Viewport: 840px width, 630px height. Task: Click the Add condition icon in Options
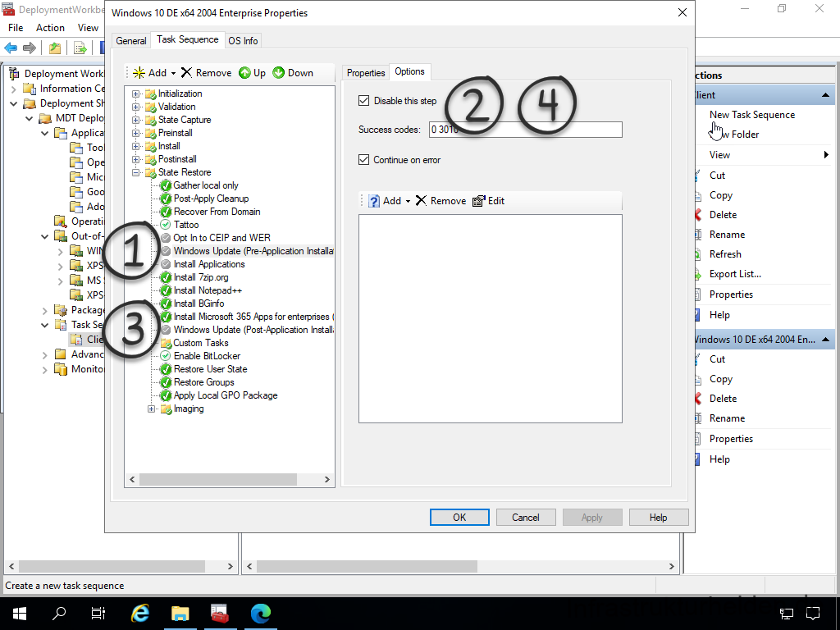coord(374,201)
